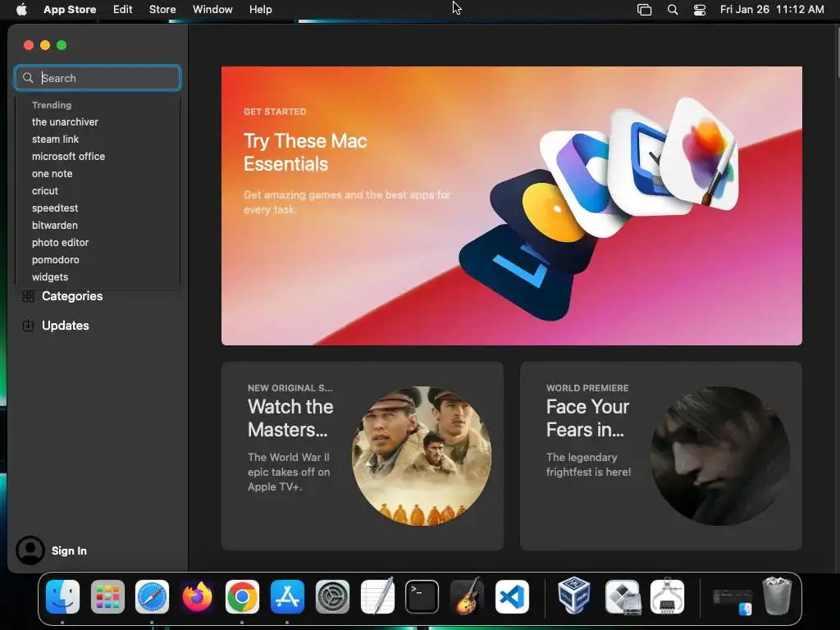Click the Sign In label
840x630 pixels.
(69, 550)
